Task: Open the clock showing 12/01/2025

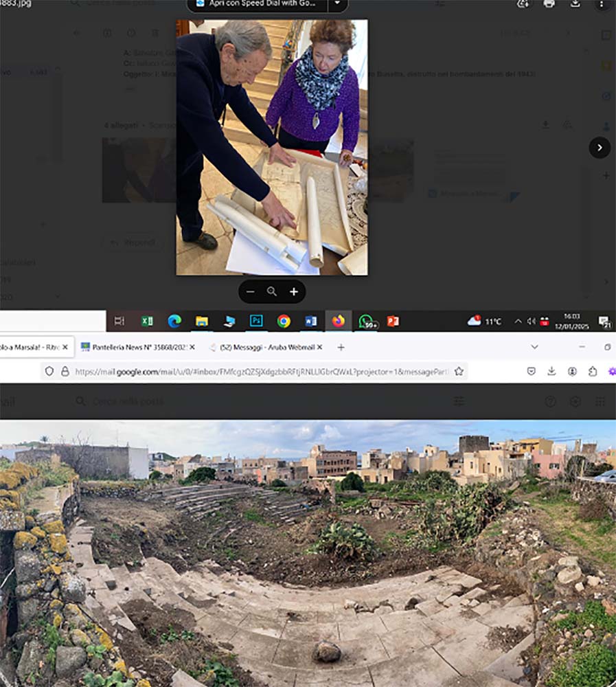Action: click(x=571, y=321)
